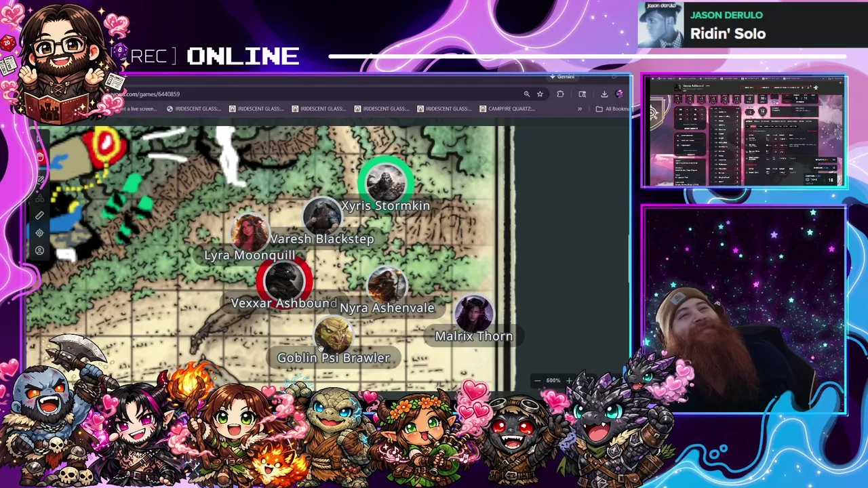868x488 pixels.
Task: Click the Vexxar Ashbound name label
Action: 284,303
